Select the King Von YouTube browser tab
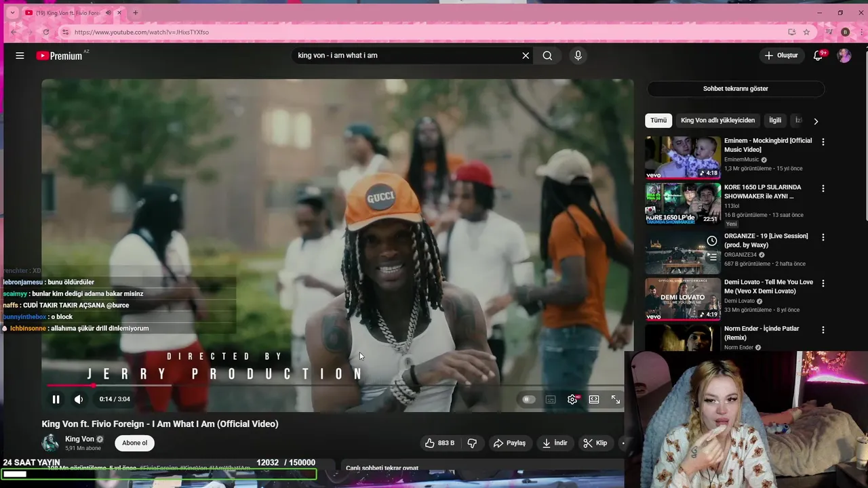 (73, 13)
